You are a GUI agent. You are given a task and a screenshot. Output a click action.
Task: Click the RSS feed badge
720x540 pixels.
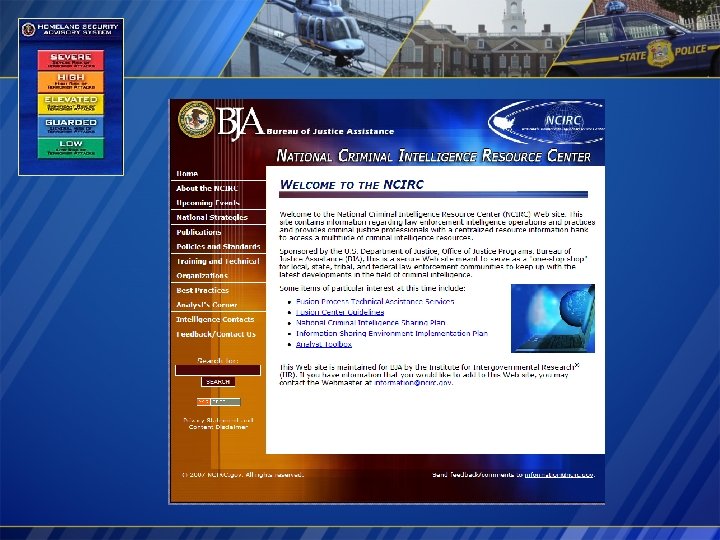[x=219, y=402]
